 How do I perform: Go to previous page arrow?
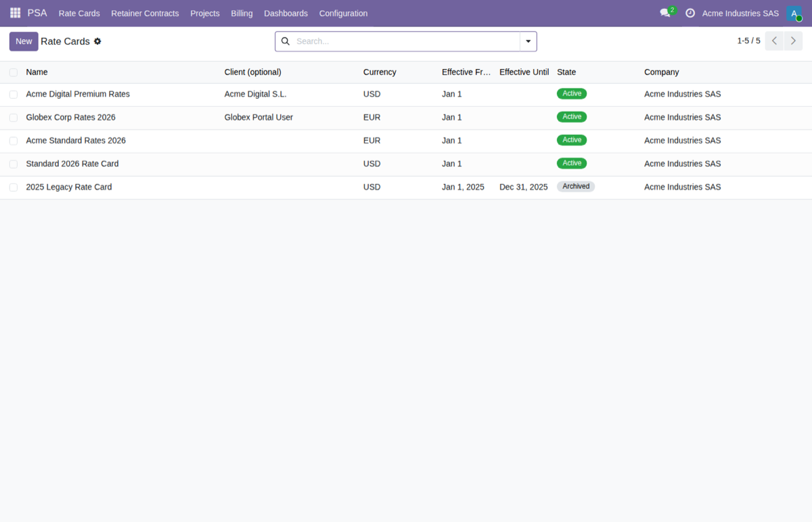[x=775, y=41]
